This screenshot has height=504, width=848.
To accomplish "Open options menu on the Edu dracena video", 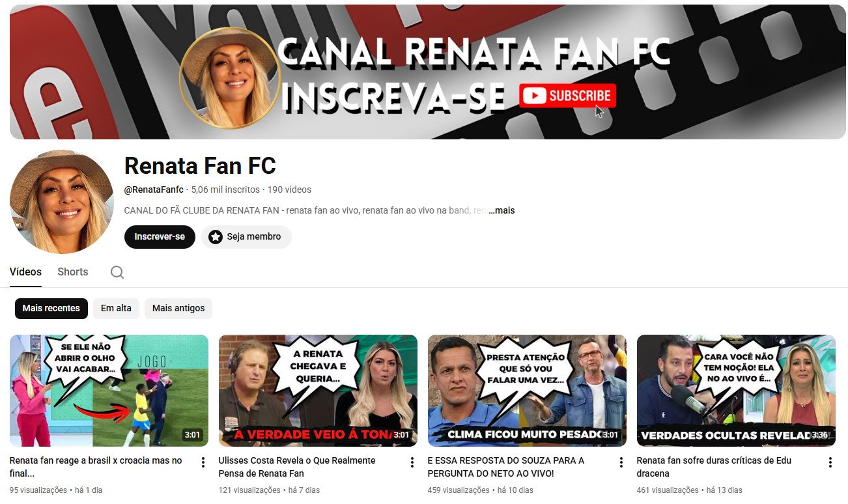I will pyautogui.click(x=830, y=461).
